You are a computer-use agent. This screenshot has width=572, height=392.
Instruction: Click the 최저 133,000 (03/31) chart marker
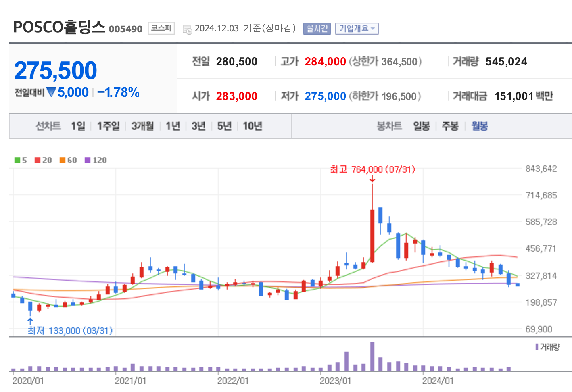coord(70,331)
